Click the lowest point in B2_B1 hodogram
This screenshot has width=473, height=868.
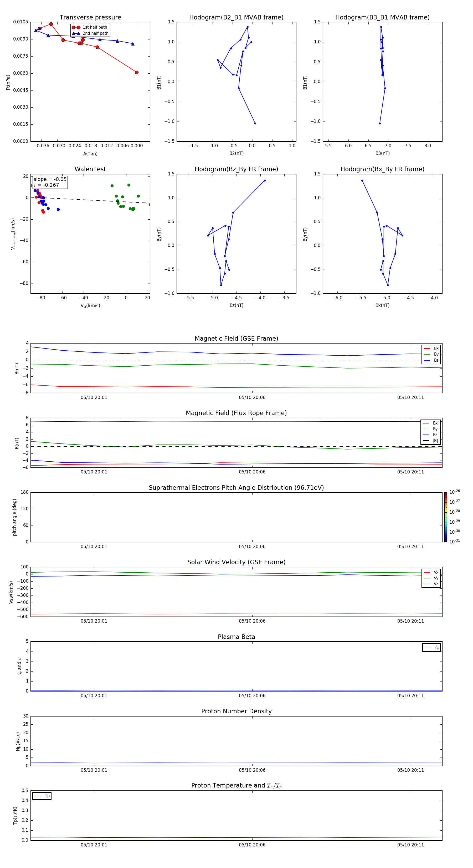(x=255, y=123)
